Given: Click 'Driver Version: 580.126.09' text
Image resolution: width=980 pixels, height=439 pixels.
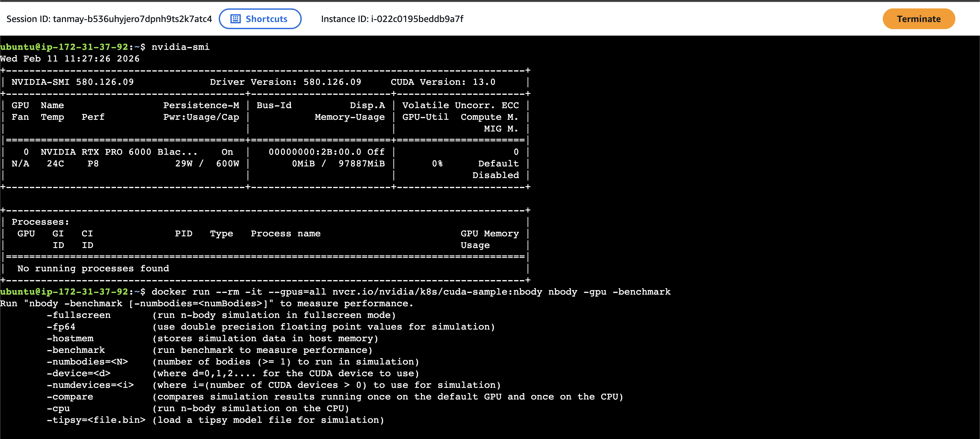Looking at the screenshot, I should pos(285,82).
